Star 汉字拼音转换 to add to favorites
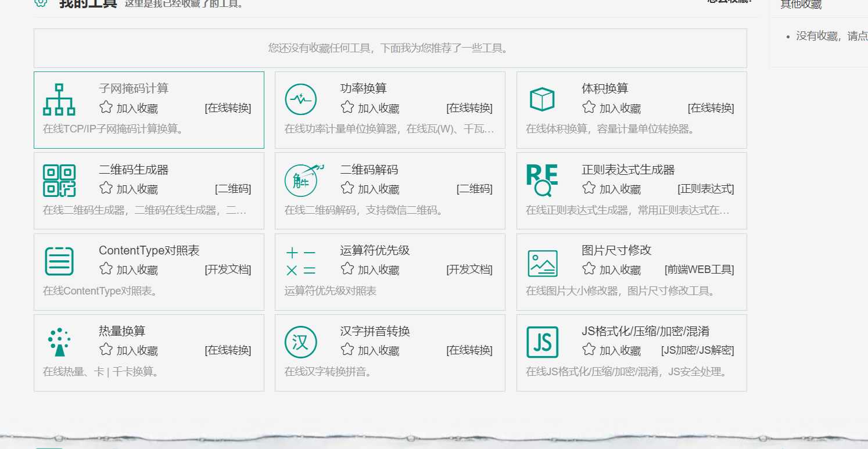The height and width of the screenshot is (449, 868). pyautogui.click(x=347, y=349)
